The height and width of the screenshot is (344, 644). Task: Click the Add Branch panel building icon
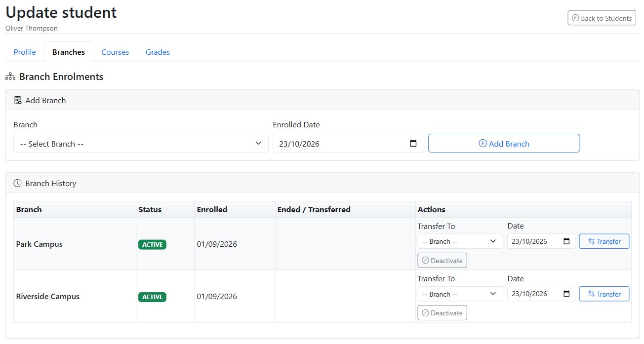(x=18, y=100)
